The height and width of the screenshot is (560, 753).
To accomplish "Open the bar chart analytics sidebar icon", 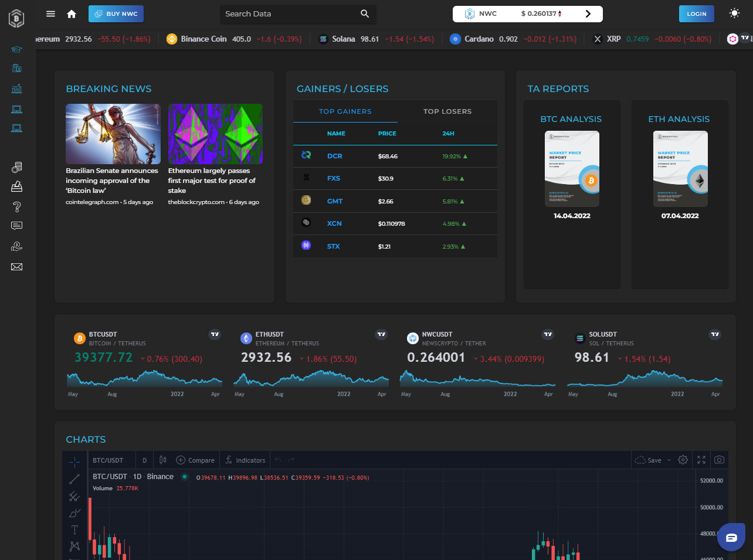I will coord(17,89).
